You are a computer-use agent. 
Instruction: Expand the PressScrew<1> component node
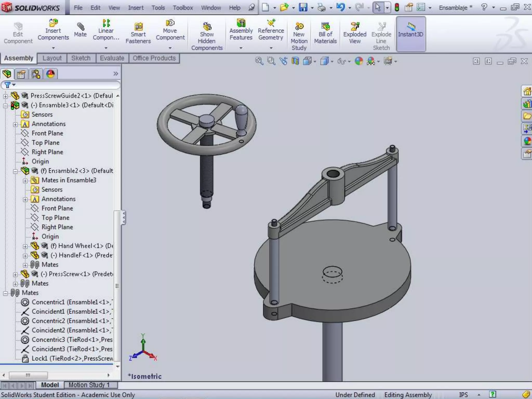coord(15,275)
